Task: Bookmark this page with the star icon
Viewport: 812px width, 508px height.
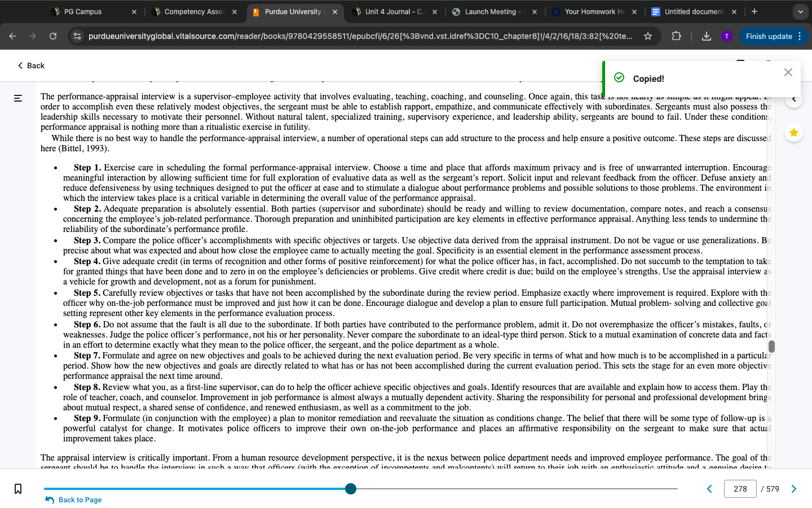Action: click(648, 36)
